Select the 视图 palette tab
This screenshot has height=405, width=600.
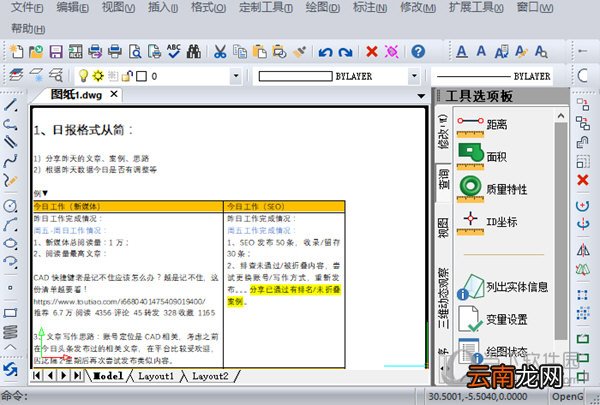point(443,228)
